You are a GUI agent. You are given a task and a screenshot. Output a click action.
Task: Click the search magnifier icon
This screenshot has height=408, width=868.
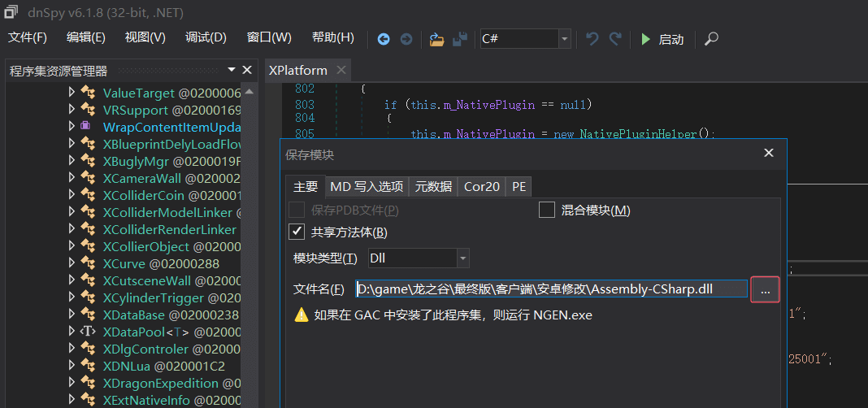click(x=711, y=39)
